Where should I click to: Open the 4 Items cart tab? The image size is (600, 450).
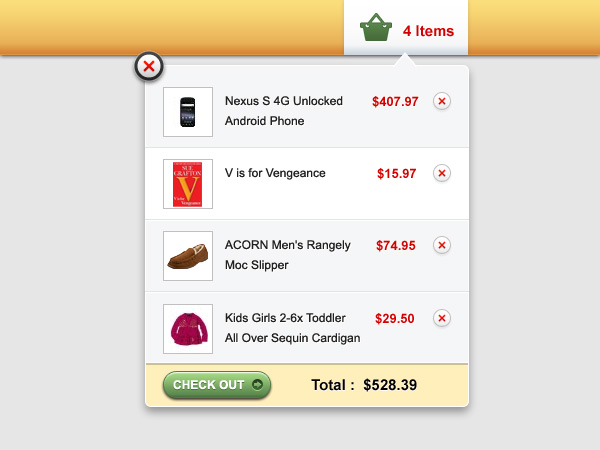pyautogui.click(x=406, y=28)
